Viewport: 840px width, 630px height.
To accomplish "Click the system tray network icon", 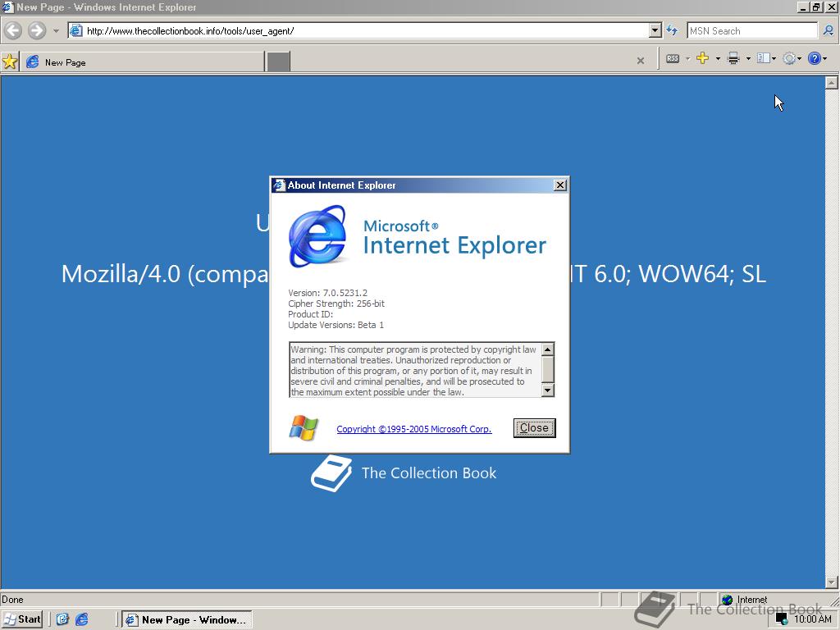I will click(781, 619).
